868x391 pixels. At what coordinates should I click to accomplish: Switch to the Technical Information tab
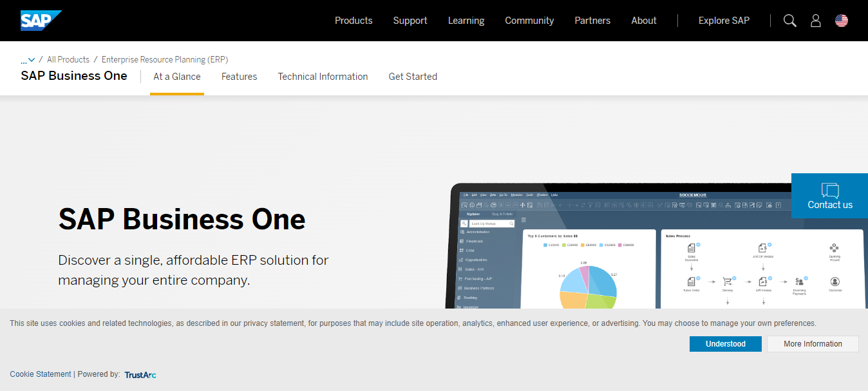[323, 77]
